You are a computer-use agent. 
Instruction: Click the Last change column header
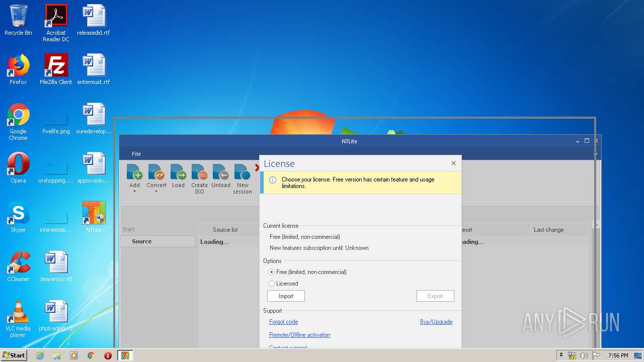coord(548,230)
